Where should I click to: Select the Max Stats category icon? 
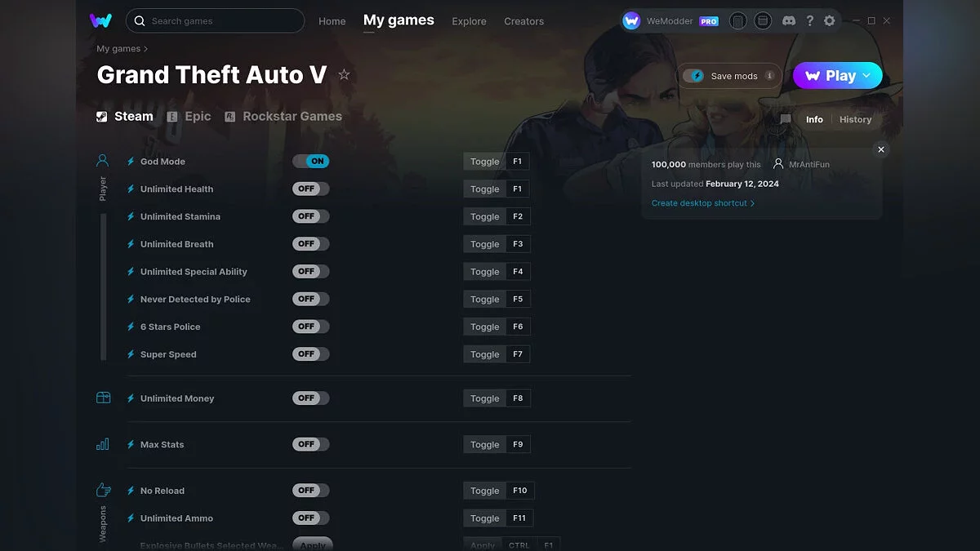pyautogui.click(x=103, y=444)
